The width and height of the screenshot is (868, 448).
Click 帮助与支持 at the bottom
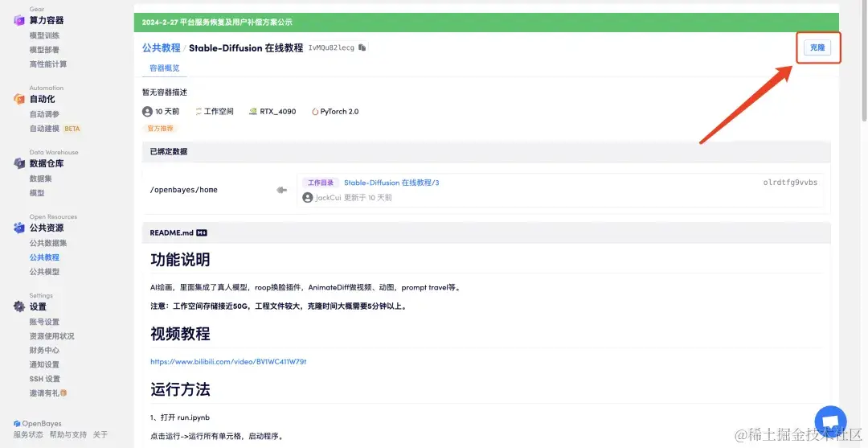coord(68,434)
